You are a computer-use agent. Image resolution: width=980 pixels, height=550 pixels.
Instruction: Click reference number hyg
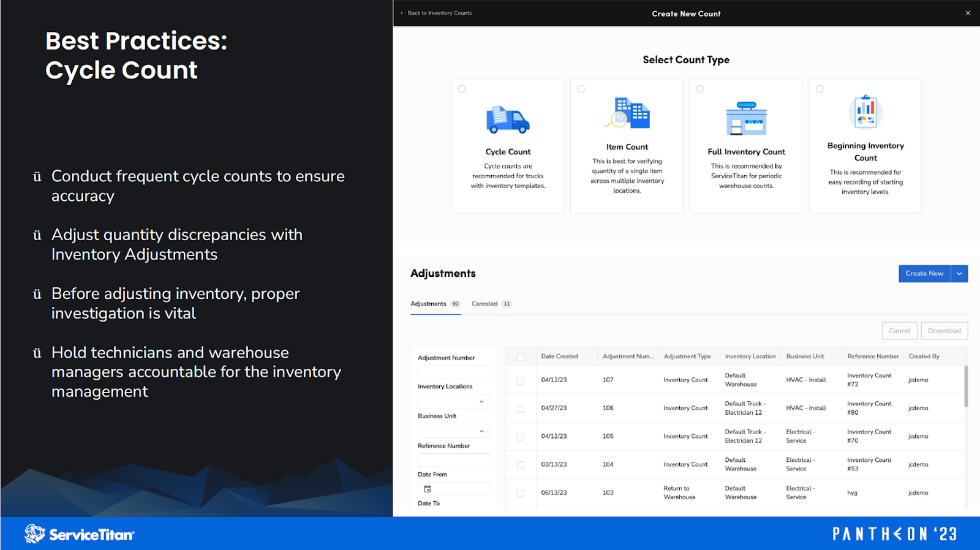(x=852, y=492)
